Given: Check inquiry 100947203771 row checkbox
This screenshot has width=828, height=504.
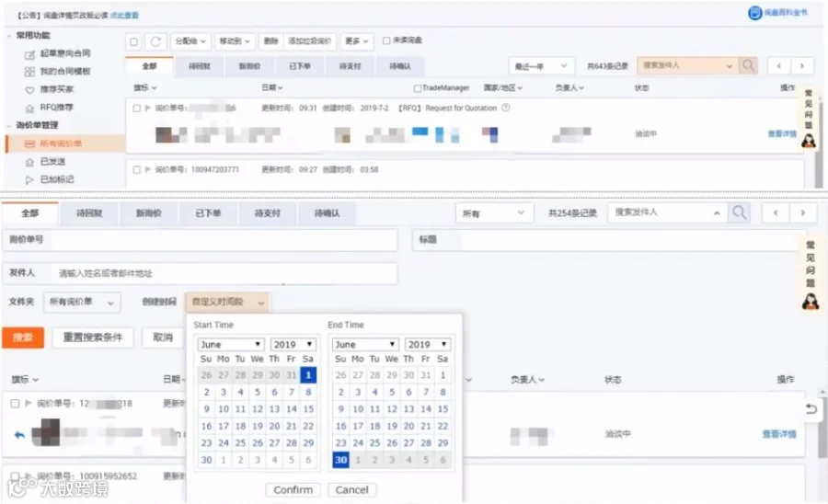Looking at the screenshot, I should [x=137, y=170].
